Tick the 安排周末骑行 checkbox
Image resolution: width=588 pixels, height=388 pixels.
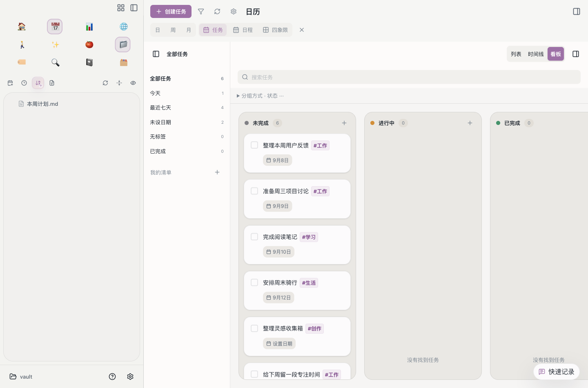pyautogui.click(x=254, y=282)
